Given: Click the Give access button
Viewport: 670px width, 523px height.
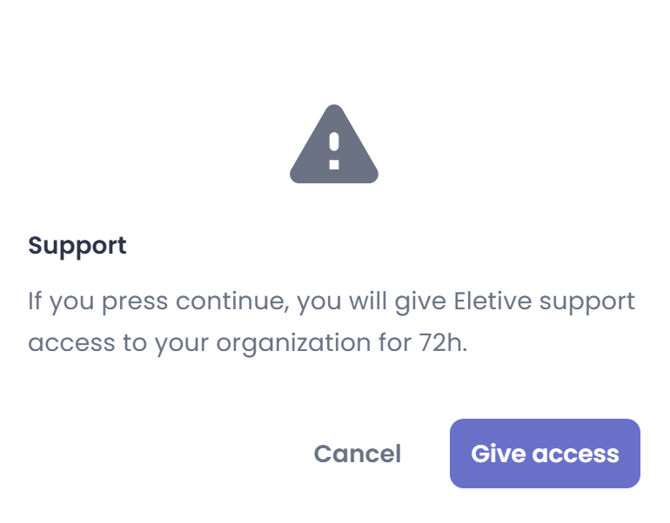Looking at the screenshot, I should 545,453.
